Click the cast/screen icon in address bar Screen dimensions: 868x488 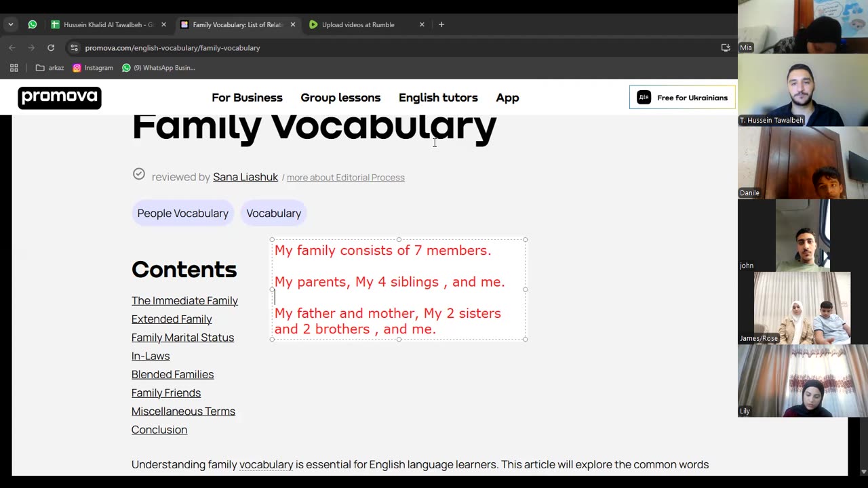click(726, 47)
